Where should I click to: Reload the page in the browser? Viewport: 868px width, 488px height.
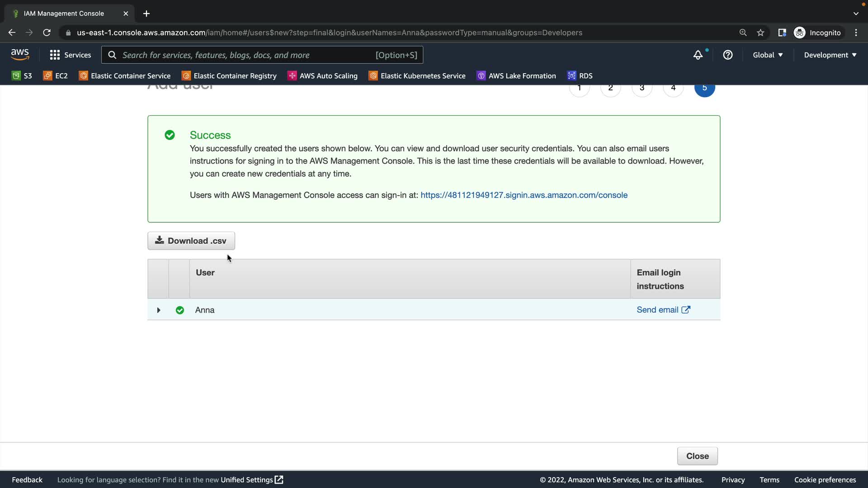point(47,33)
